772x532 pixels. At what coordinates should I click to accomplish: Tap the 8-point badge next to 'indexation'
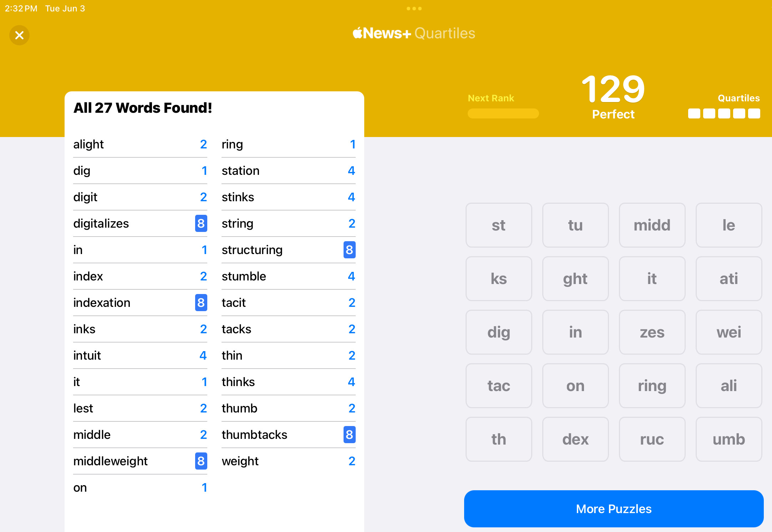(201, 303)
